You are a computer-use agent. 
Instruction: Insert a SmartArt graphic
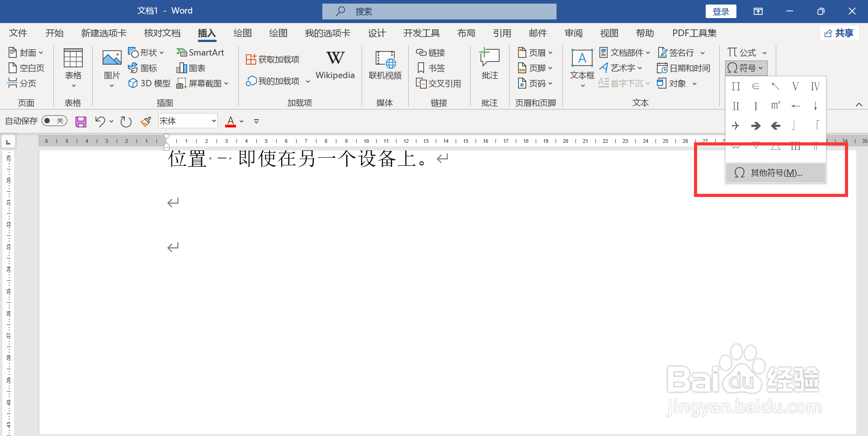(x=200, y=53)
